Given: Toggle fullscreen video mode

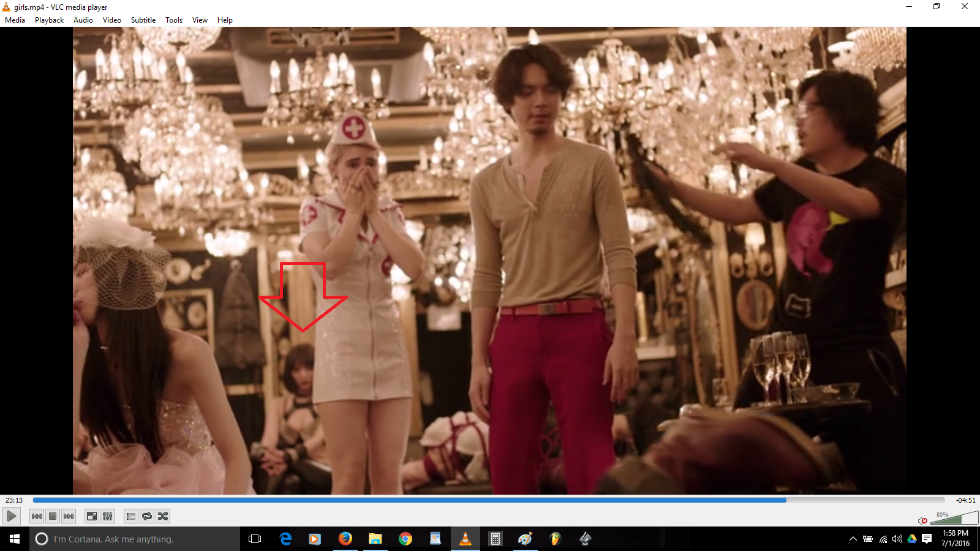Looking at the screenshot, I should pos(91,516).
